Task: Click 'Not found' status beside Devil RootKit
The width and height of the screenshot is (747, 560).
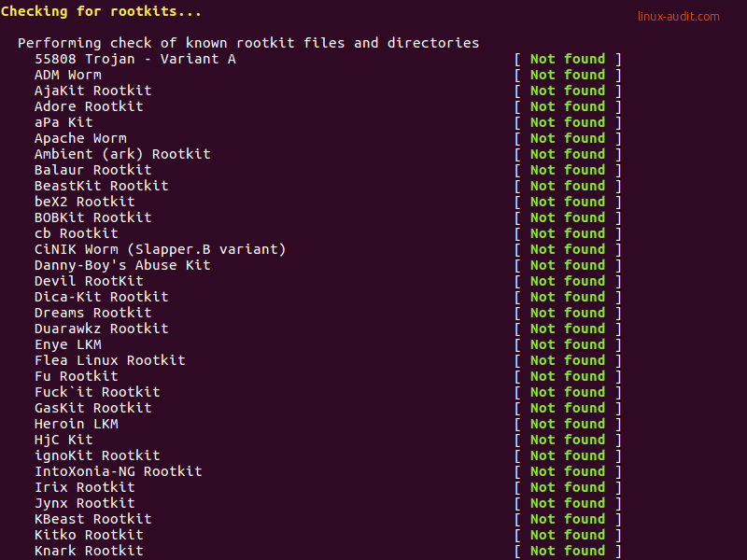Action: coord(568,281)
